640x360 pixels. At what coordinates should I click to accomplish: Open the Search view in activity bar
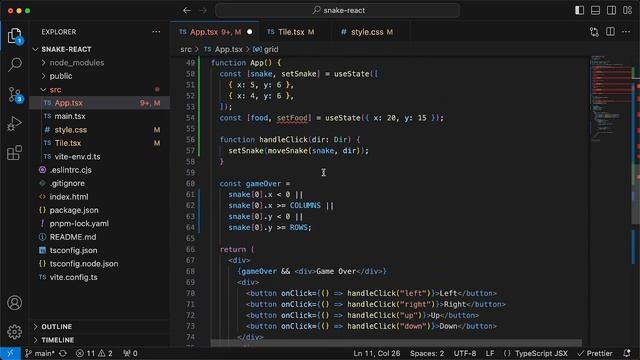click(x=15, y=64)
